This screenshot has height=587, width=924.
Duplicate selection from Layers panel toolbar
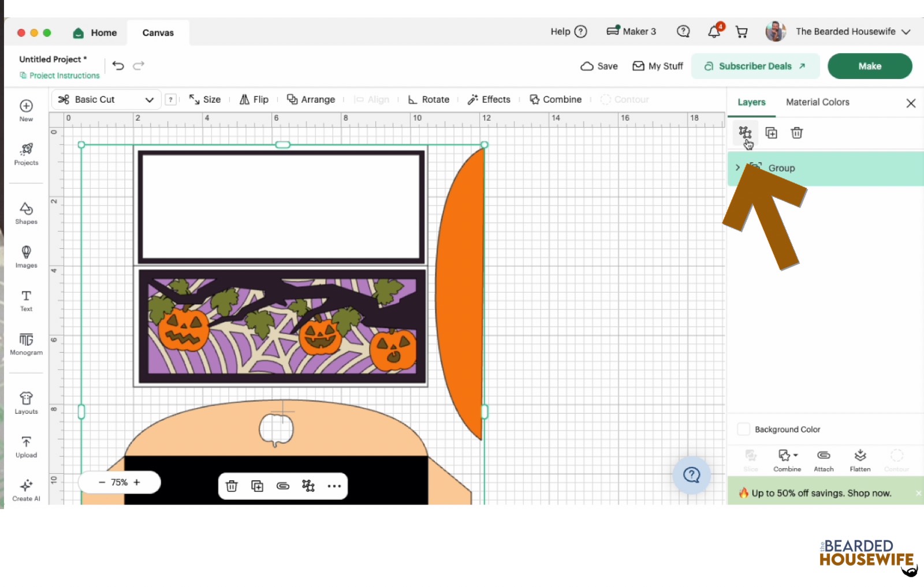pos(771,133)
